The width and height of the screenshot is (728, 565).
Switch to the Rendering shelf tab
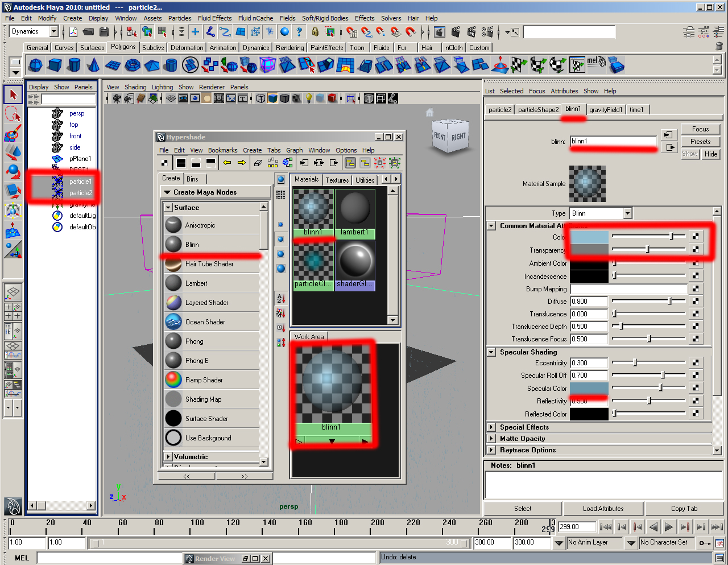tap(289, 48)
